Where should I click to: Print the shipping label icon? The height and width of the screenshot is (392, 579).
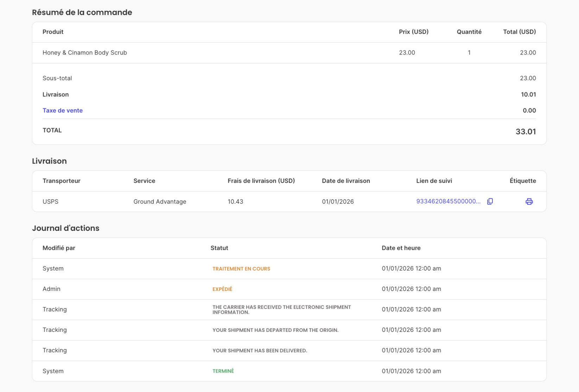pos(529,201)
